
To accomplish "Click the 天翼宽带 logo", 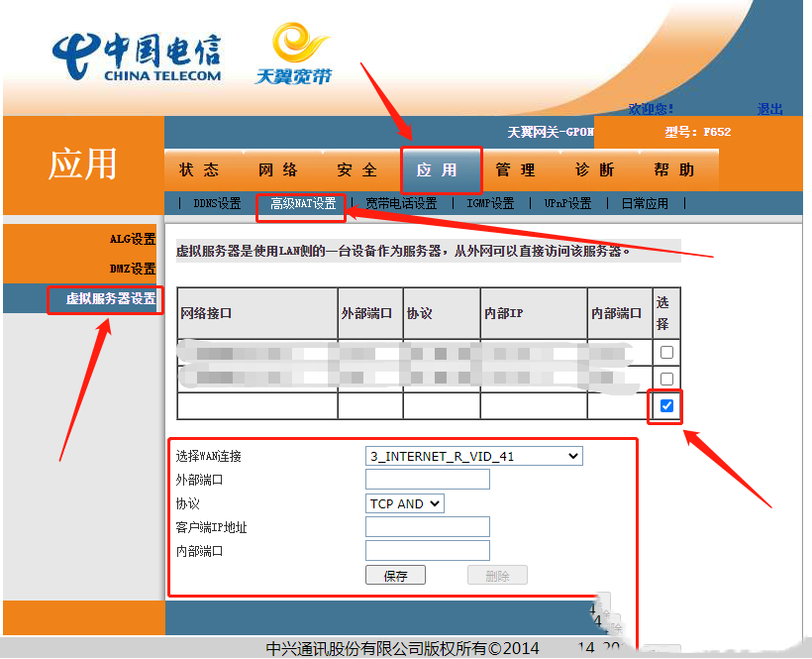I will [293, 54].
